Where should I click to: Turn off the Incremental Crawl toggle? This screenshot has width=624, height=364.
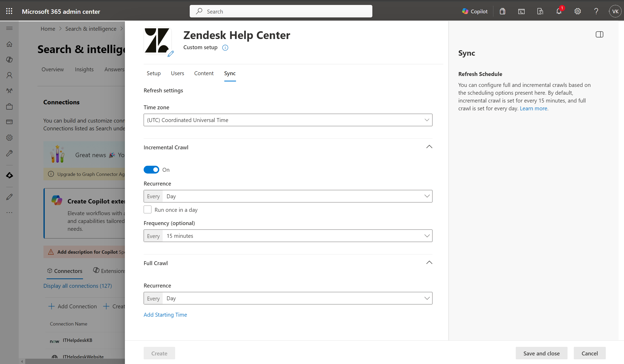pyautogui.click(x=151, y=170)
